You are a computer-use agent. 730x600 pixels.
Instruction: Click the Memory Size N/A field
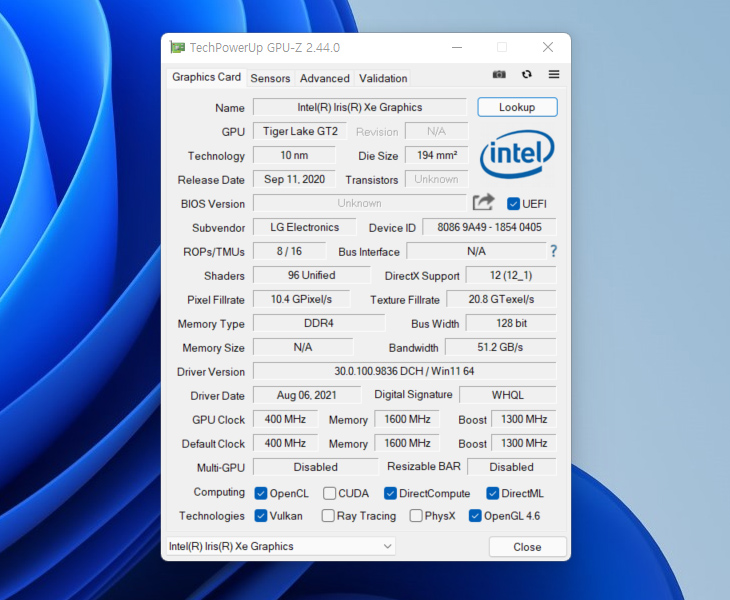[x=303, y=347]
